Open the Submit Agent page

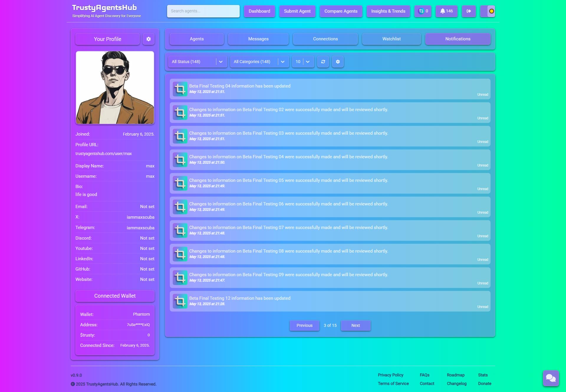coord(297,11)
